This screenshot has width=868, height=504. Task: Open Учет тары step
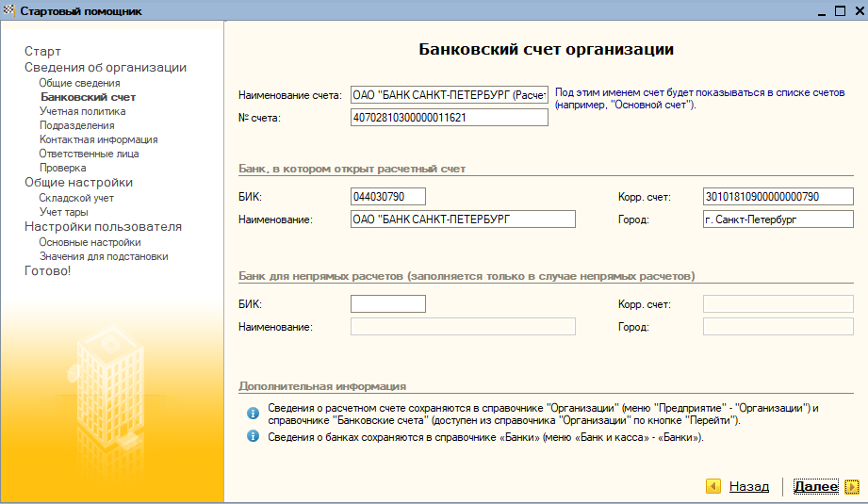coord(64,212)
